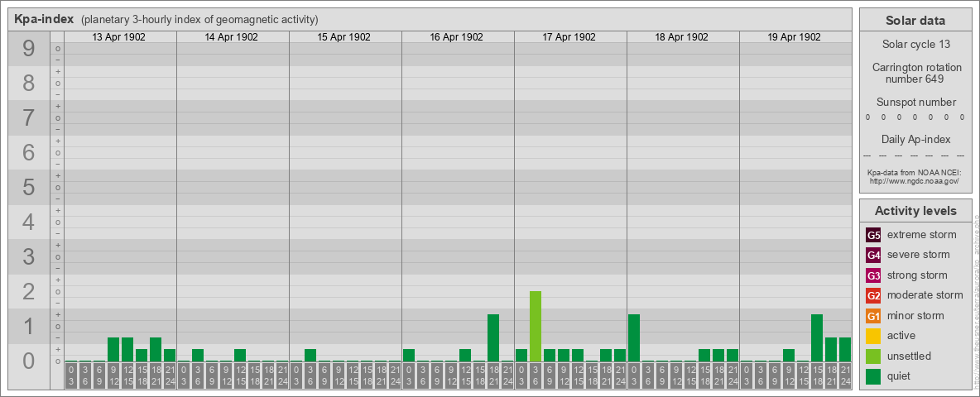Click the Kp scale value 2

click(29, 291)
